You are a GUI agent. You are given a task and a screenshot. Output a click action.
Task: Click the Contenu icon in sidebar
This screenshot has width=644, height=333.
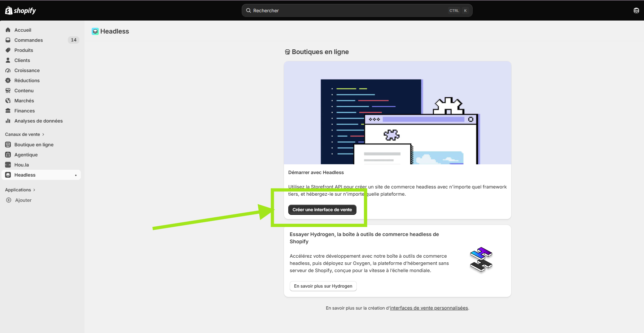click(8, 90)
